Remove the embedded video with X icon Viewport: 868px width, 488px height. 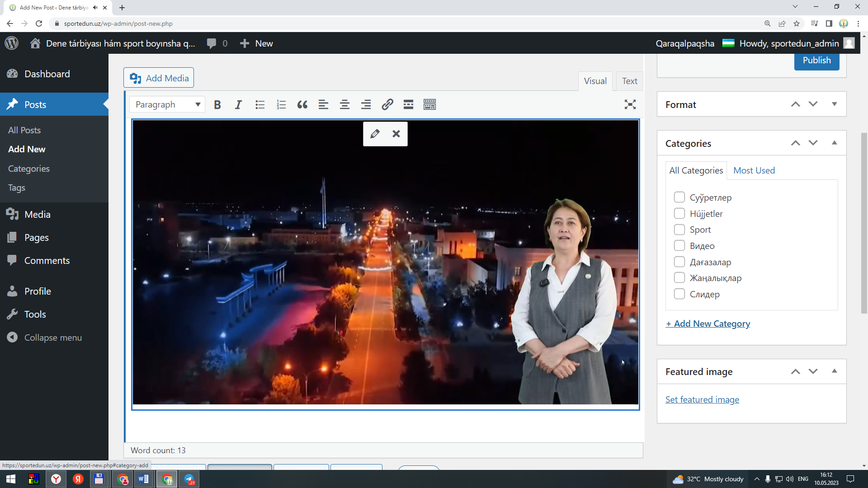[x=396, y=134]
